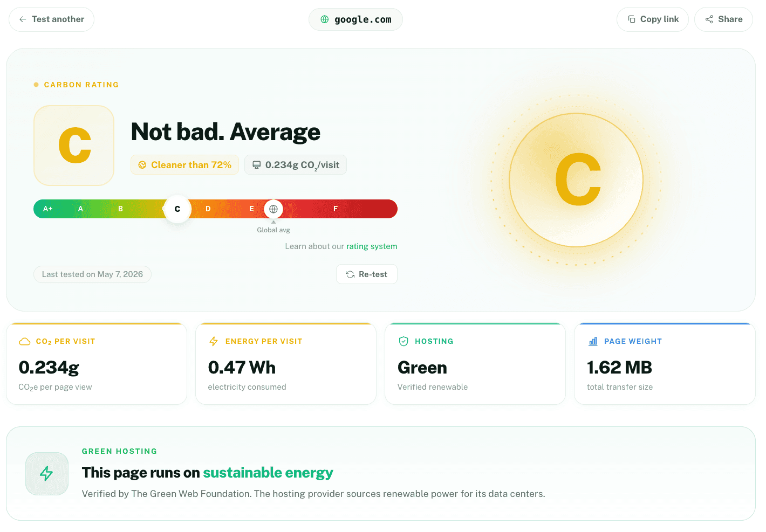Click the Share button

click(x=723, y=19)
